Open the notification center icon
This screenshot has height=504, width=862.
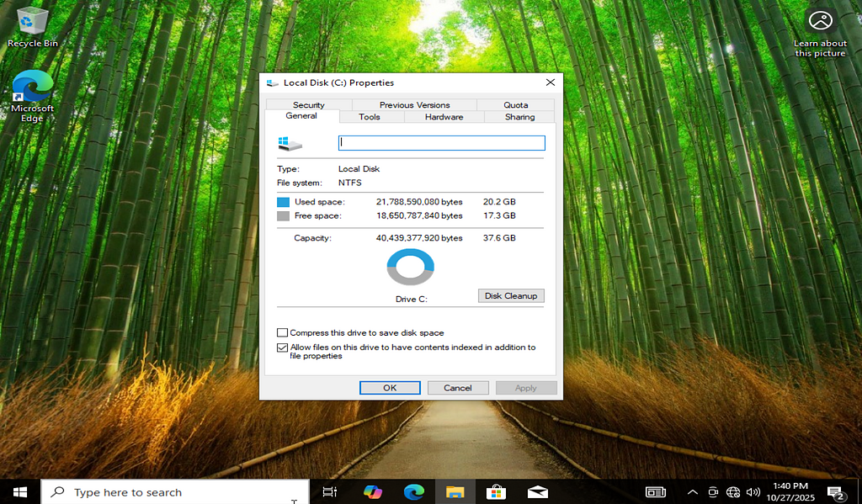click(x=835, y=492)
